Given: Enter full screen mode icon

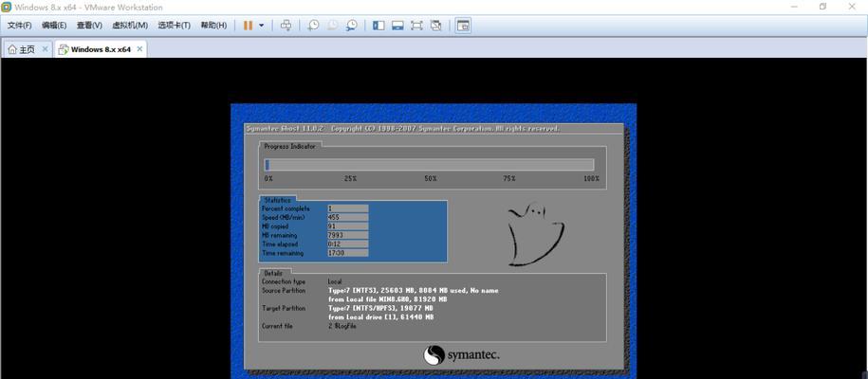Looking at the screenshot, I should (416, 26).
